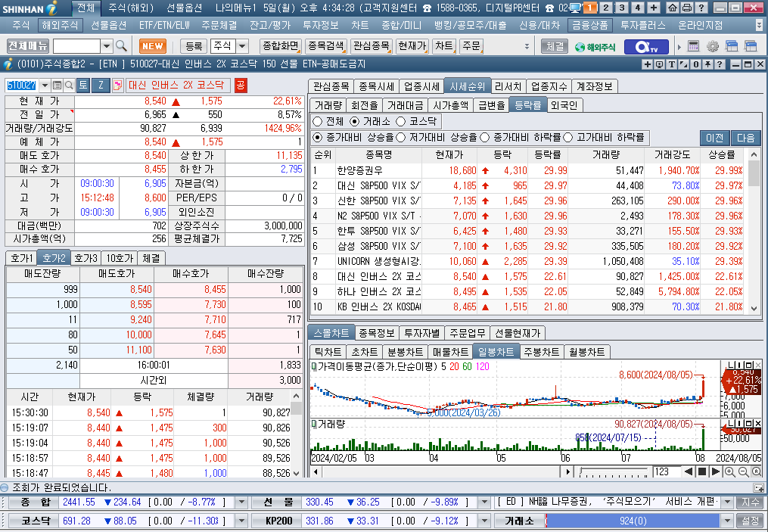This screenshot has height=532, width=768.
Task: Select 종가대비 하락률 radio option
Action: click(x=484, y=138)
